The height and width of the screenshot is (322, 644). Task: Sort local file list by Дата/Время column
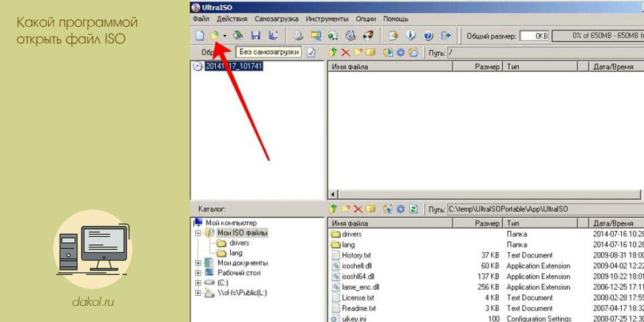pos(616,223)
